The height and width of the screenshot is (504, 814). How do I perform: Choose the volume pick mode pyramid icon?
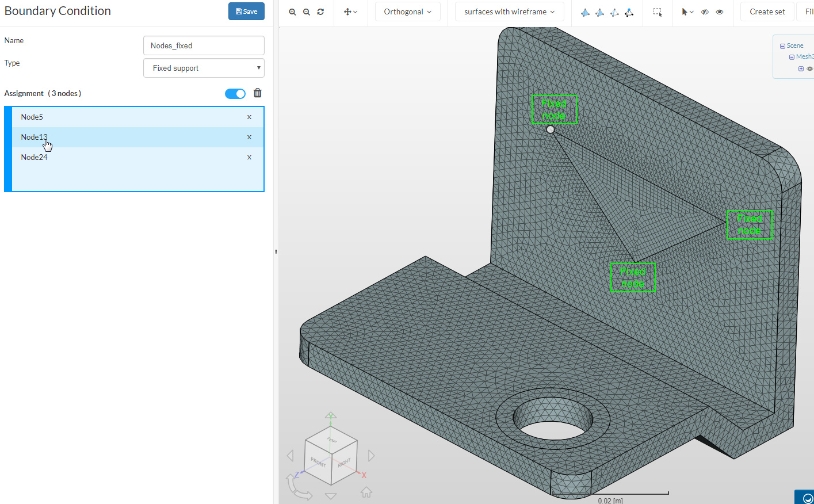(x=585, y=12)
